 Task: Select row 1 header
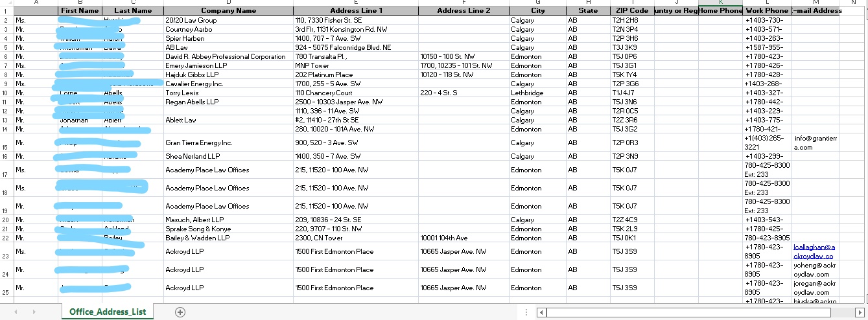click(6, 11)
